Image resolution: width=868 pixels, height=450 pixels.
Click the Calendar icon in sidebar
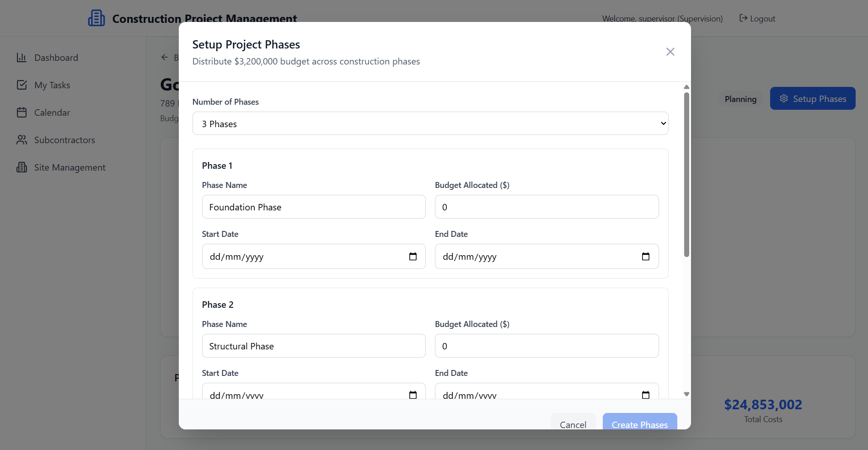tap(21, 112)
